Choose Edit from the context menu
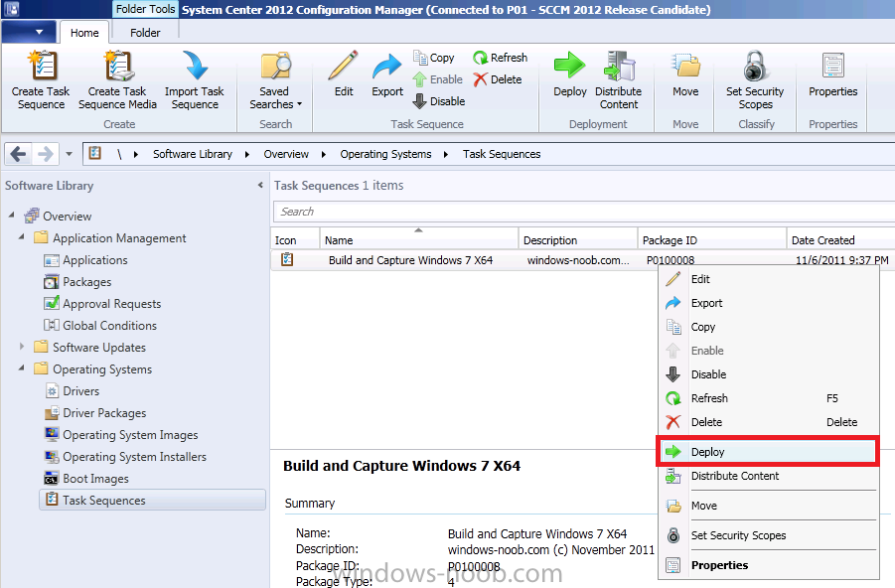Screen dimensions: 895x588 [768, 279]
